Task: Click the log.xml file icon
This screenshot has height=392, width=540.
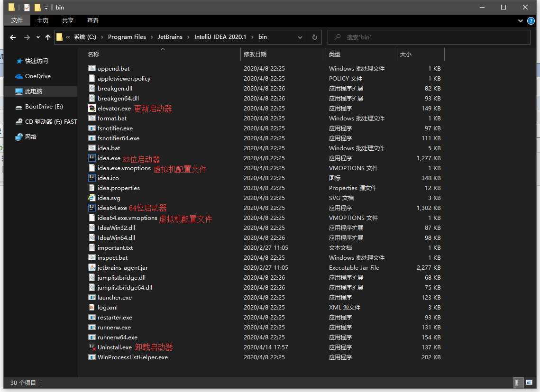Action: 92,307
